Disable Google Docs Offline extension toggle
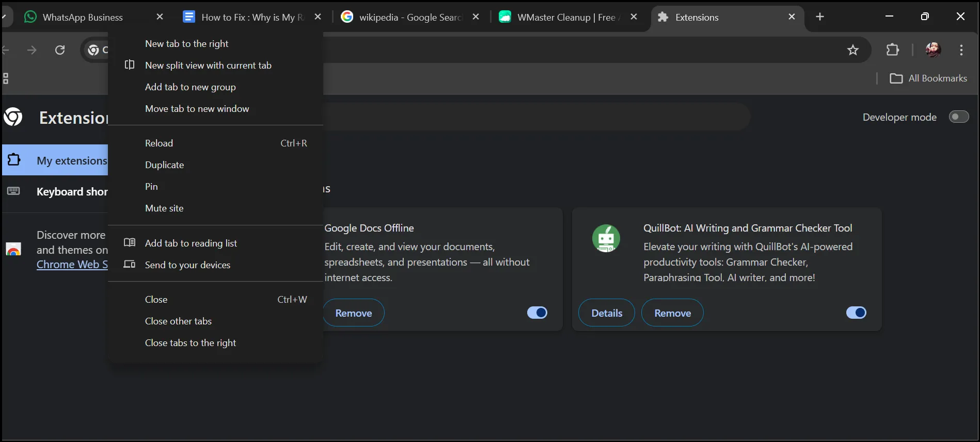Image resolution: width=980 pixels, height=442 pixels. click(x=537, y=313)
